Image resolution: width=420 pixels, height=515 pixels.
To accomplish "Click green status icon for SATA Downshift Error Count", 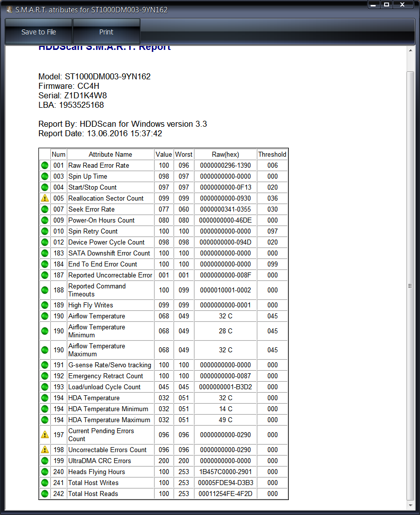I will (x=45, y=253).
